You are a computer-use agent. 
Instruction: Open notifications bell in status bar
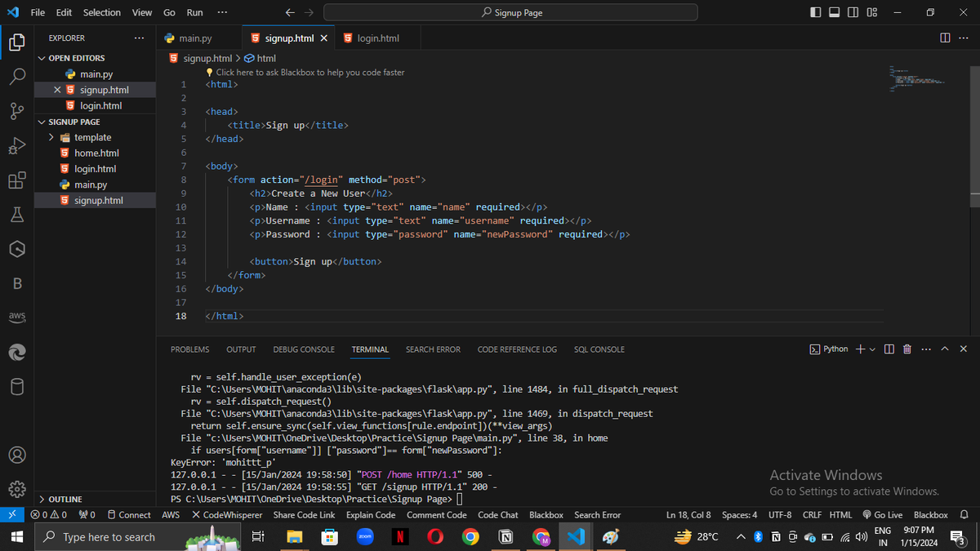click(x=964, y=515)
